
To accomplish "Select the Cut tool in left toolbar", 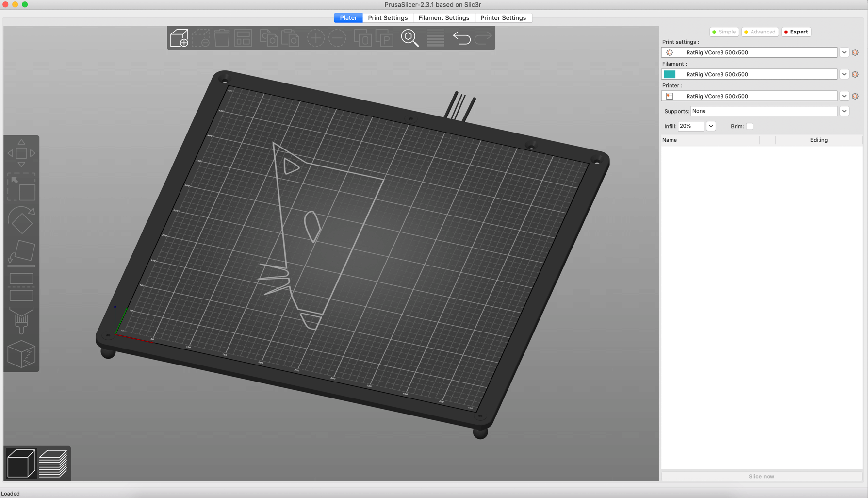I will pyautogui.click(x=21, y=287).
